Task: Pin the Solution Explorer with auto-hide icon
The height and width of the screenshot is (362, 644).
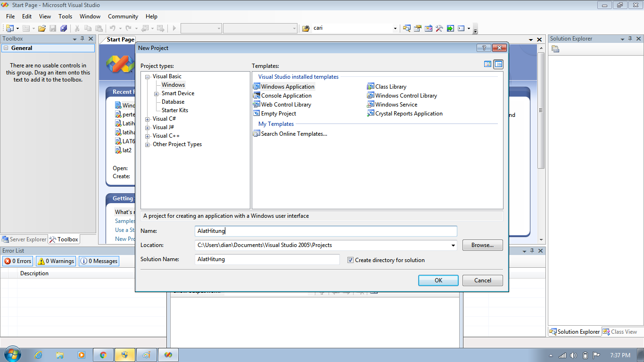Action: [x=630, y=39]
